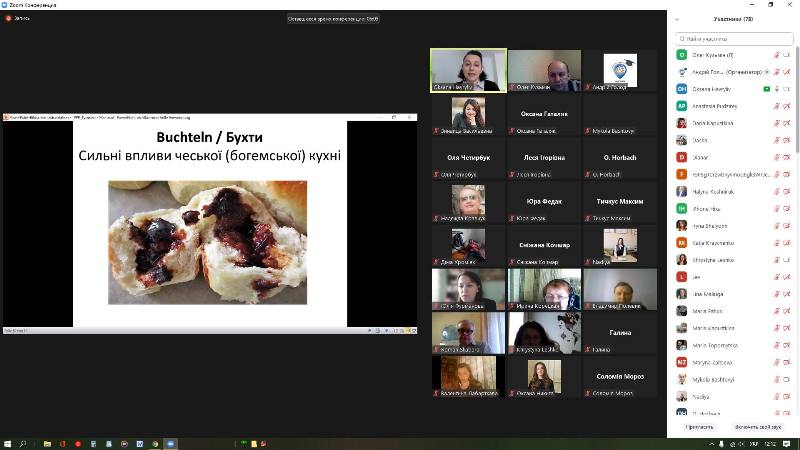The height and width of the screenshot is (450, 800).
Task: Select the Оксана Галалик name tile
Action: click(544, 114)
